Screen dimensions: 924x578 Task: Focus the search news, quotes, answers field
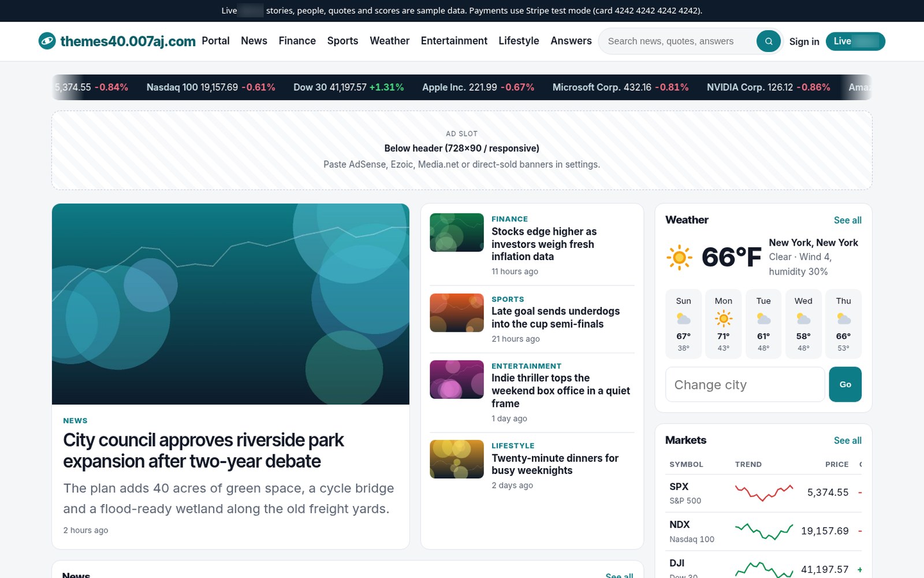pyautogui.click(x=677, y=41)
